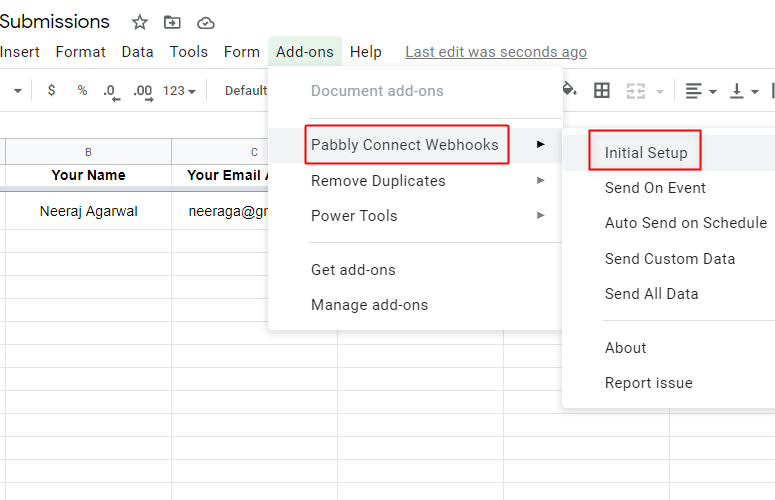Viewport: 775px width, 500px height.
Task: Click the Submissions document title
Action: (x=54, y=22)
